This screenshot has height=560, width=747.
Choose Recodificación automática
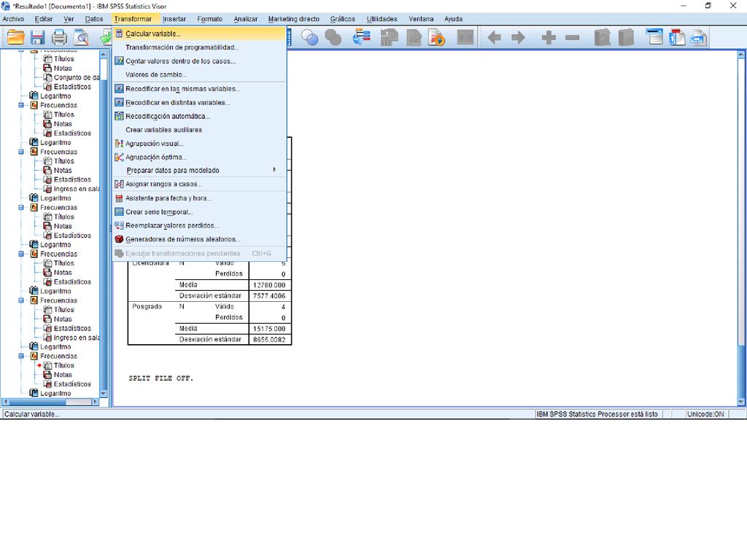(200, 116)
